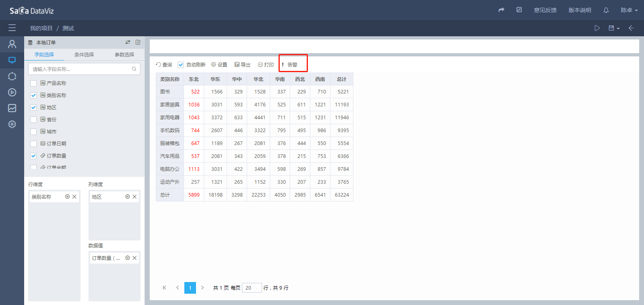This screenshot has width=644, height=305.
Task: Open settings gear for 地区 column dimension
Action: pyautogui.click(x=128, y=197)
